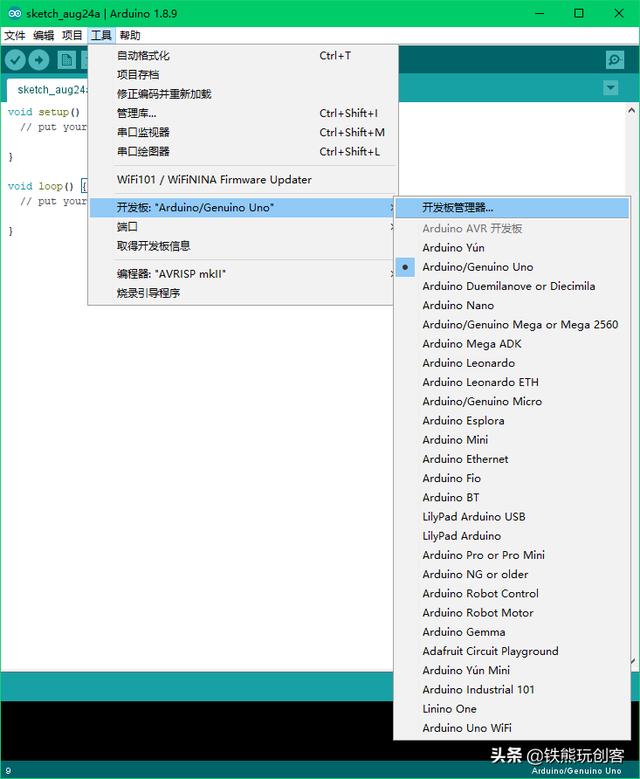Select Arduino Robot Control board

tap(512, 593)
